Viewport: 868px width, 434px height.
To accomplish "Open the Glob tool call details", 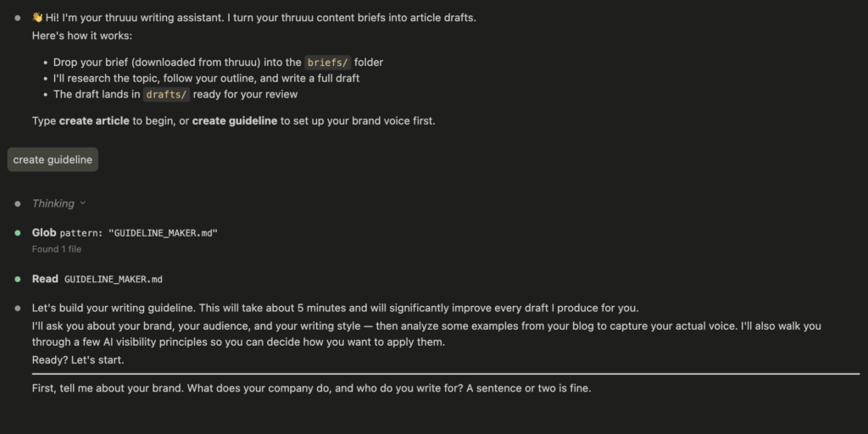I will (x=44, y=232).
